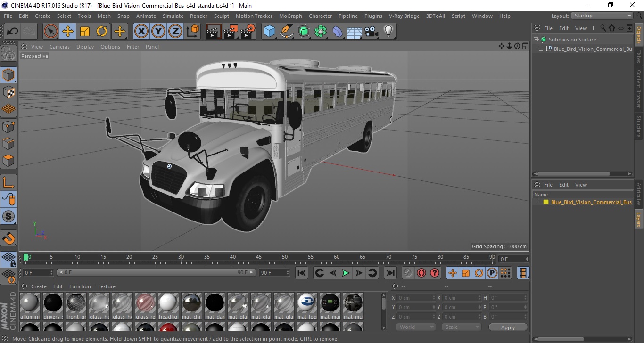Go to start of animation
Viewport: 644px width, 343px height.
pyautogui.click(x=302, y=273)
